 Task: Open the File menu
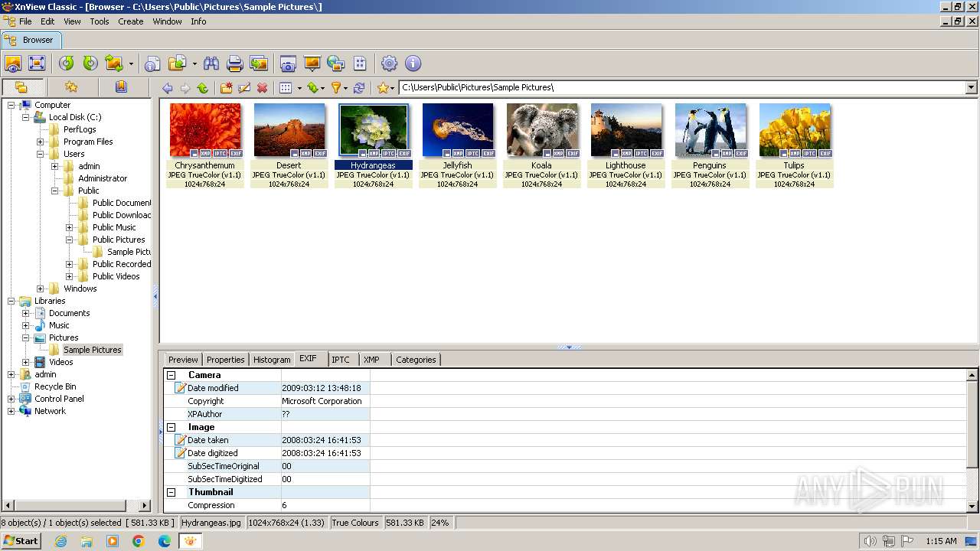25,21
